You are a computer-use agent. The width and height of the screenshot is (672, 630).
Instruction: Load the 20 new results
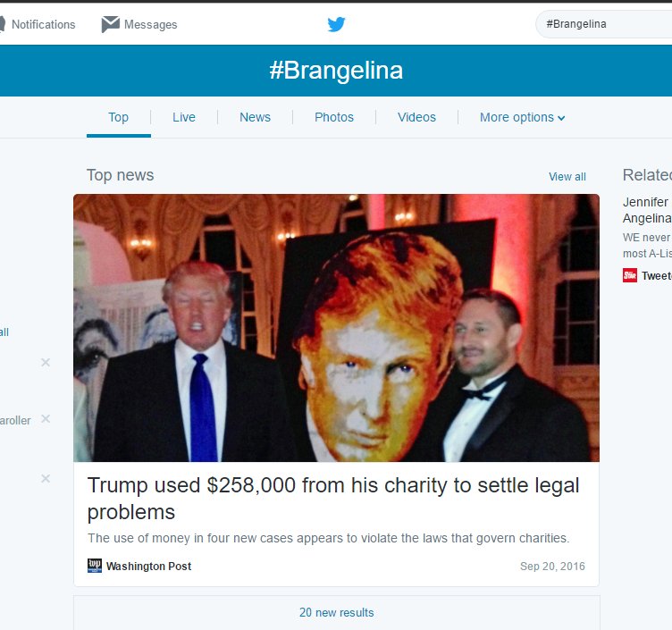(x=336, y=612)
